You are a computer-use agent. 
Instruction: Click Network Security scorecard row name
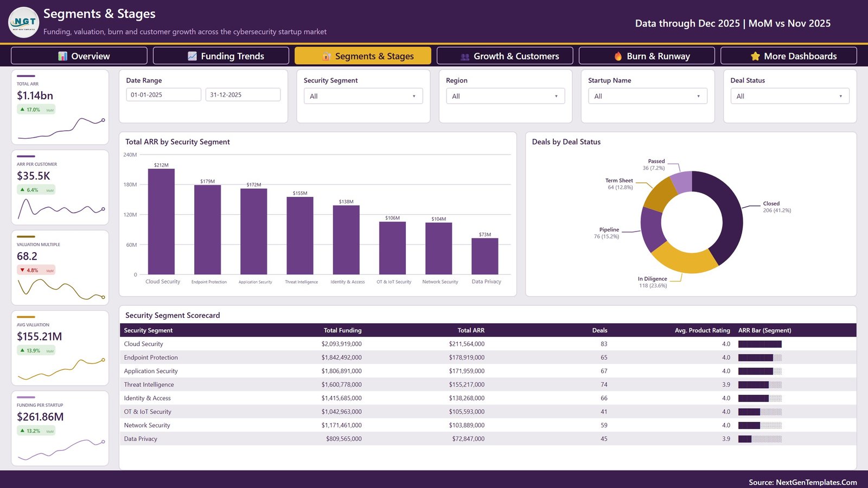pyautogui.click(x=147, y=425)
